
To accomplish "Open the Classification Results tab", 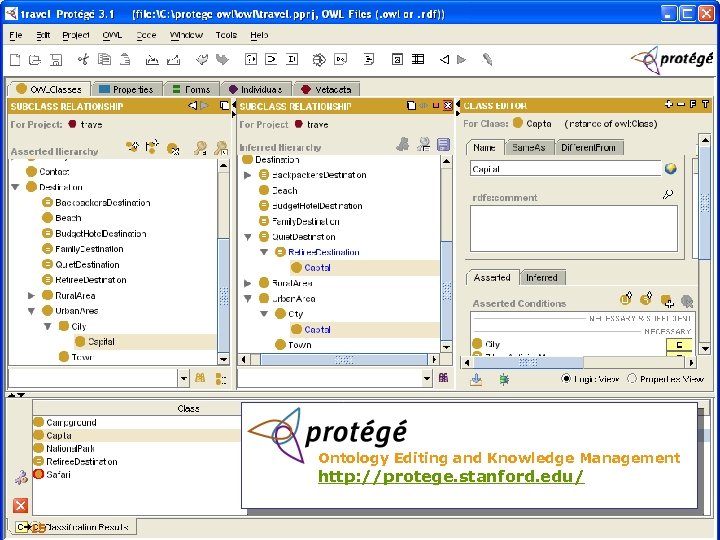I will 74,527.
